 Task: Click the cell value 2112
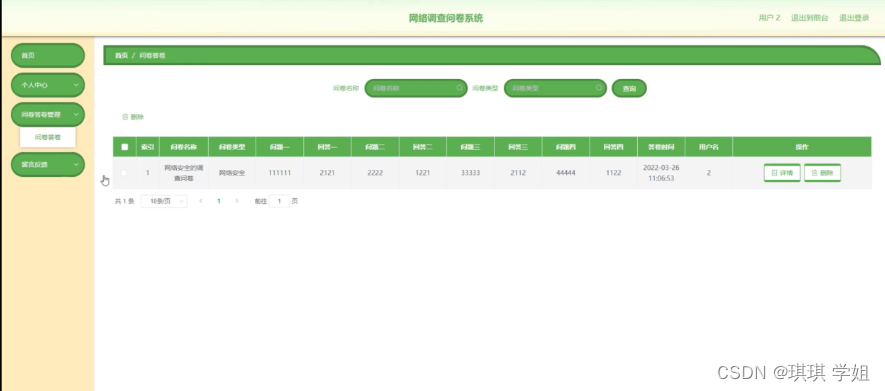(518, 173)
